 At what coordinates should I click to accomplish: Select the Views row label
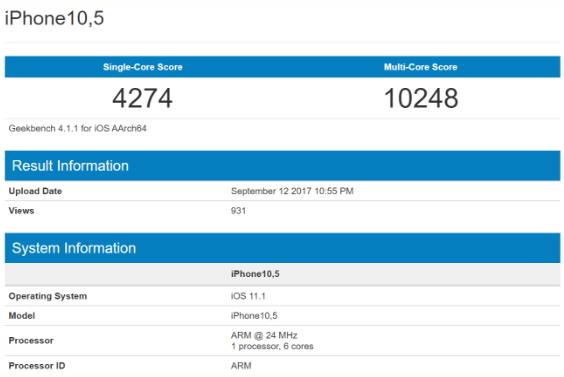click(21, 211)
